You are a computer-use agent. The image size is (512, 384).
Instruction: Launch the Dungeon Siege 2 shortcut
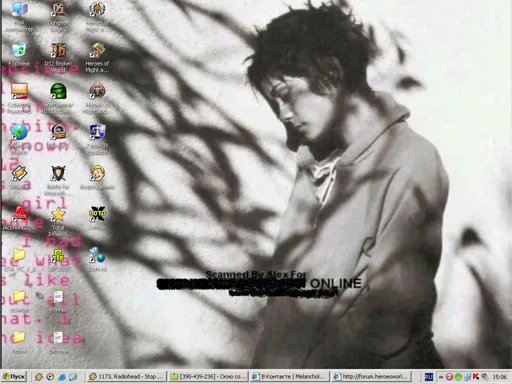(x=58, y=9)
